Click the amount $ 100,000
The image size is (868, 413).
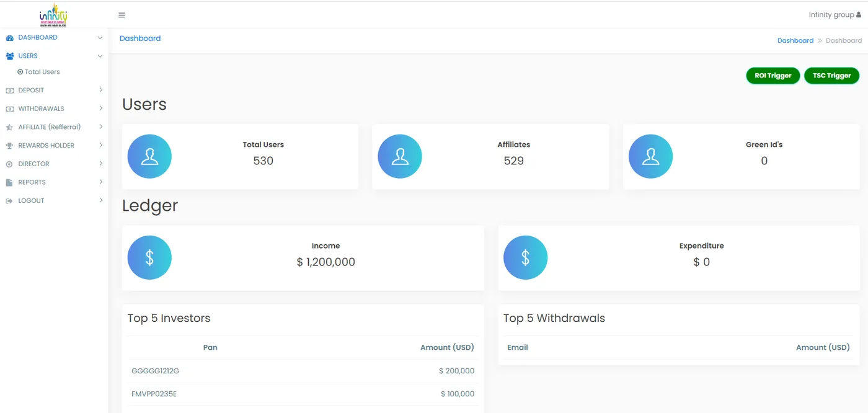pyautogui.click(x=458, y=394)
